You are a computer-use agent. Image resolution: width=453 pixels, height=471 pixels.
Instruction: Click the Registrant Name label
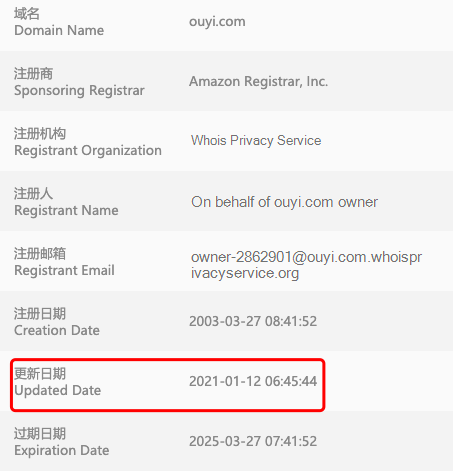click(66, 210)
